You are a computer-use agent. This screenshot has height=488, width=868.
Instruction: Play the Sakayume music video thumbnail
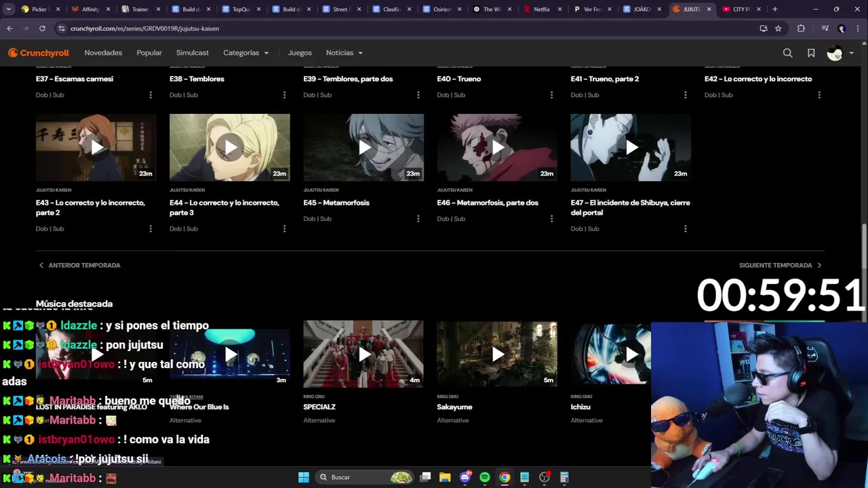point(497,354)
